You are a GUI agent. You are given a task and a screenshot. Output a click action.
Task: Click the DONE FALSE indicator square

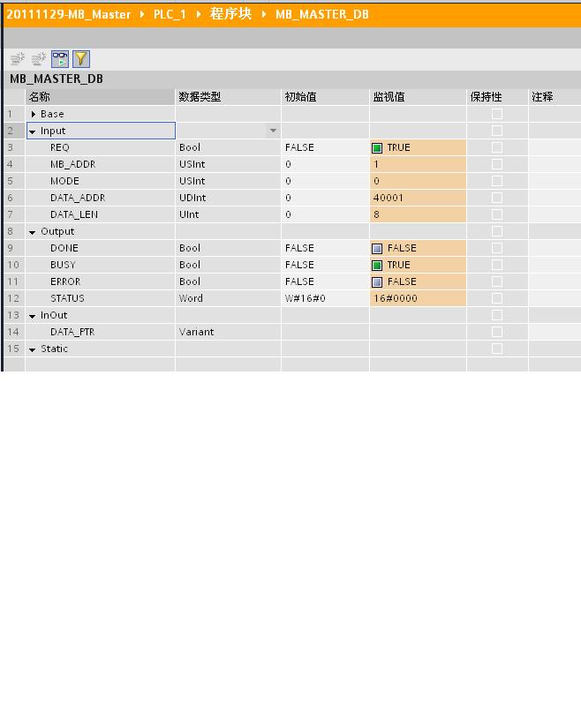(377, 248)
